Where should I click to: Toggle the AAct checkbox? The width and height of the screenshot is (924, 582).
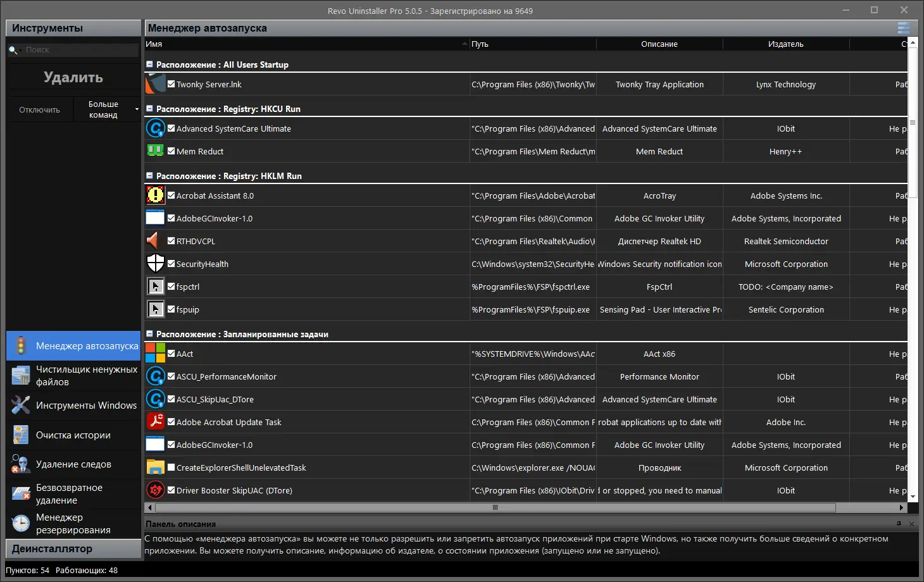point(171,353)
